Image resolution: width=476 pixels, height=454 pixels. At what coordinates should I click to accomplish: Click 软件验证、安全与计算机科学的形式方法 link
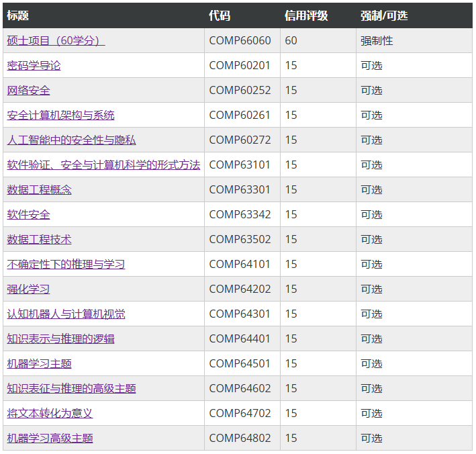tap(103, 165)
